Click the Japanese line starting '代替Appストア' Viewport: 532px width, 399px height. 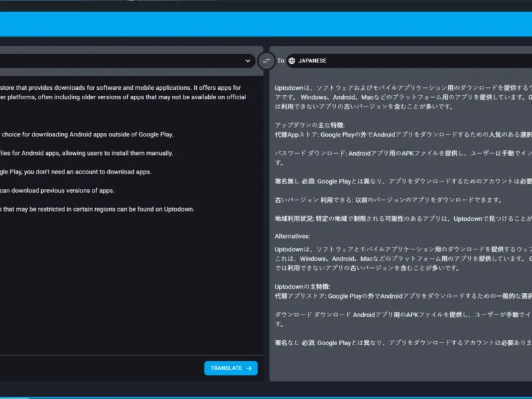click(404, 134)
